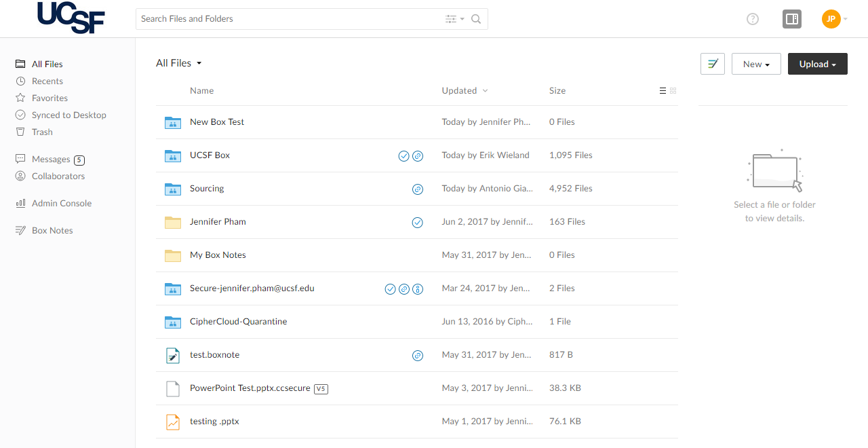
Task: Open the New Box Test folder name
Action: point(217,122)
